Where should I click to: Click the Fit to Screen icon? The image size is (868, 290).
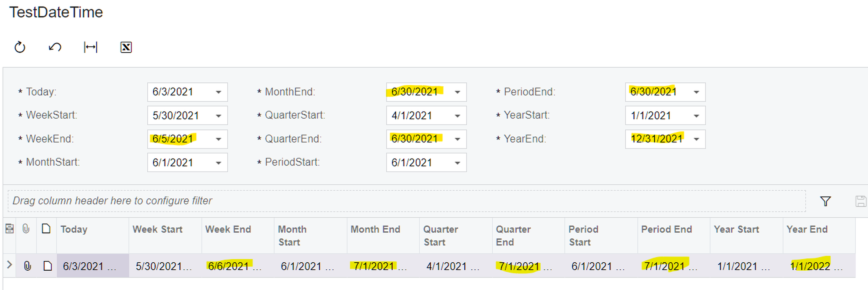coord(91,47)
